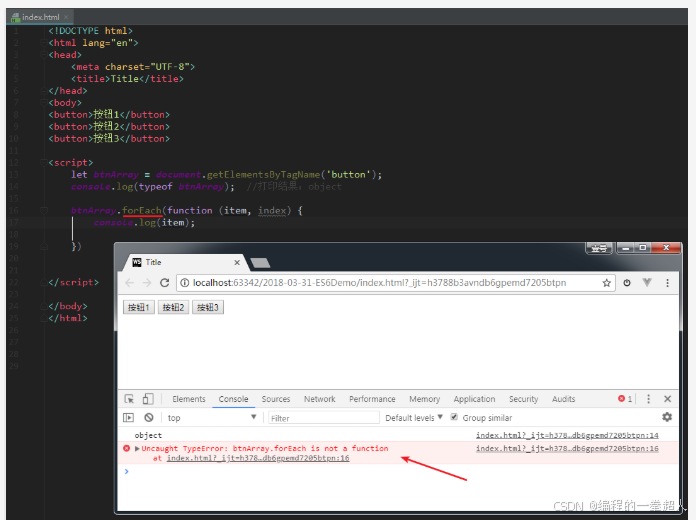
Task: Click the getElementsByTagName call in code
Action: pyautogui.click(x=263, y=175)
